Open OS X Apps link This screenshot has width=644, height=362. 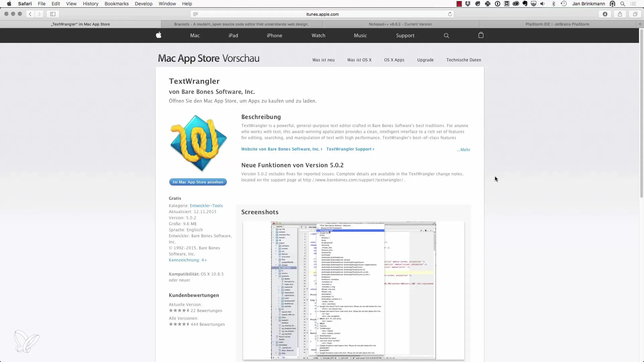point(394,60)
